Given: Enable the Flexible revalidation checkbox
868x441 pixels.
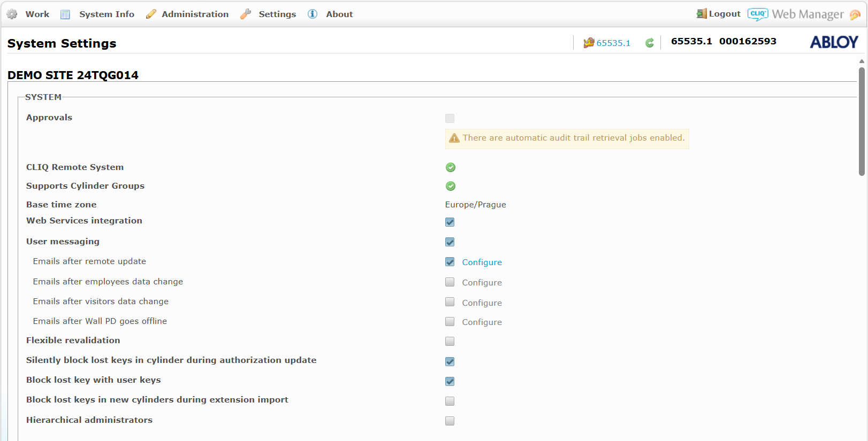Looking at the screenshot, I should [x=450, y=341].
